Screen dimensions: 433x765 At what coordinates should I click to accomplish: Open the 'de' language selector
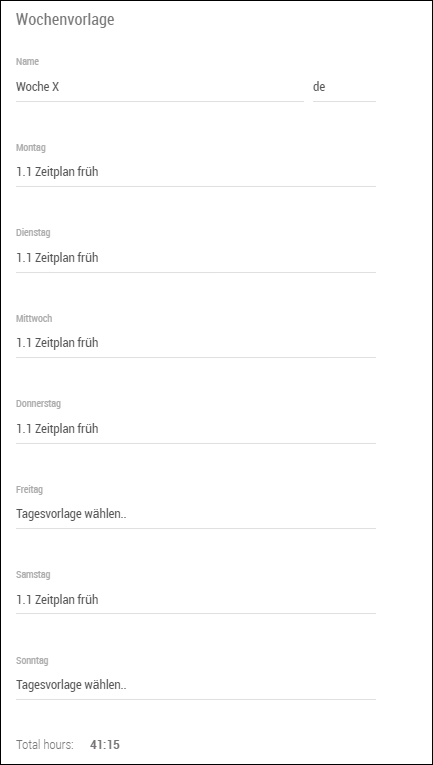344,87
